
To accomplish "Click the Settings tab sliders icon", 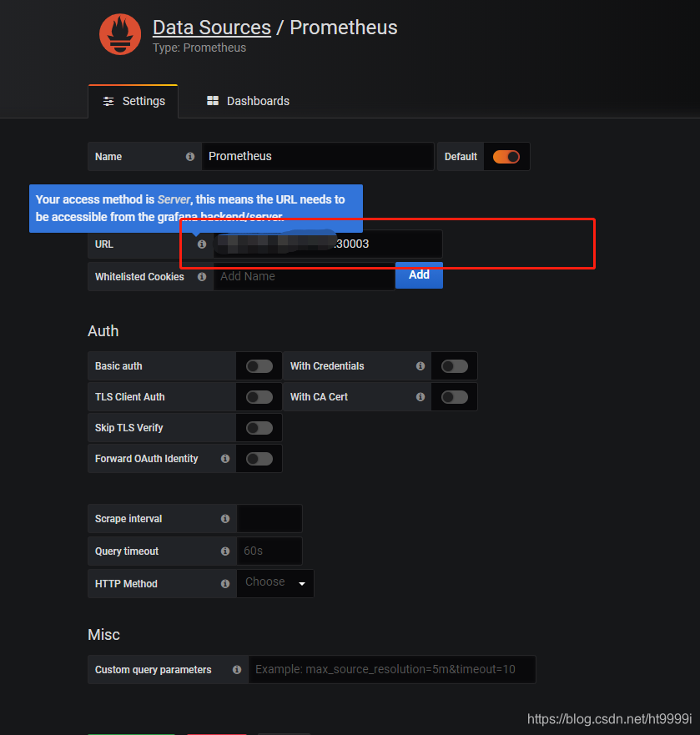I will [108, 101].
